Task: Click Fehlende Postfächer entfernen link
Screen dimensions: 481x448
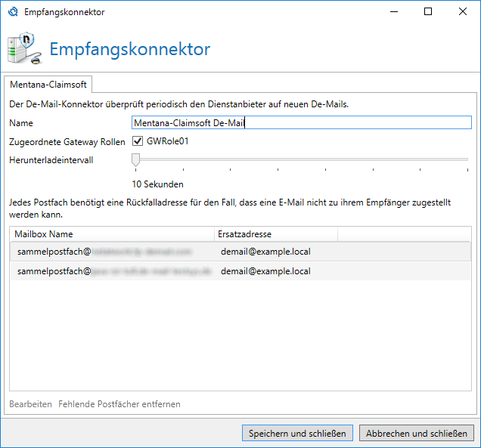Action: point(119,404)
